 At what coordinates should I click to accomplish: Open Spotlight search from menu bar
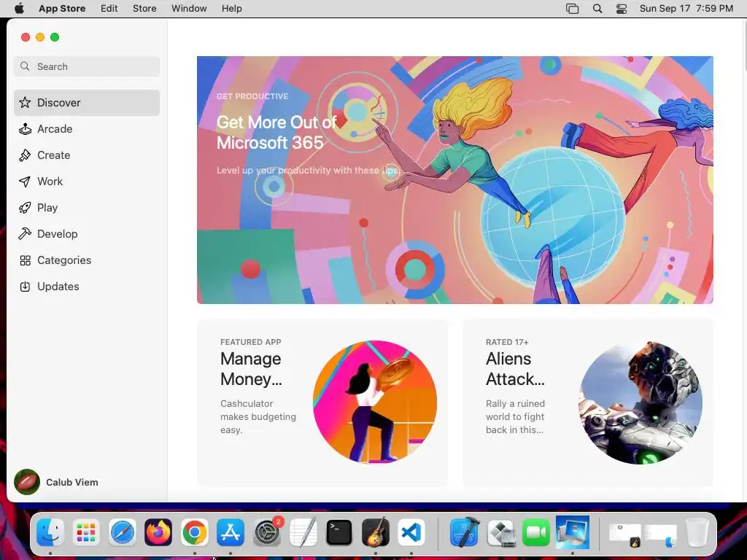click(597, 9)
